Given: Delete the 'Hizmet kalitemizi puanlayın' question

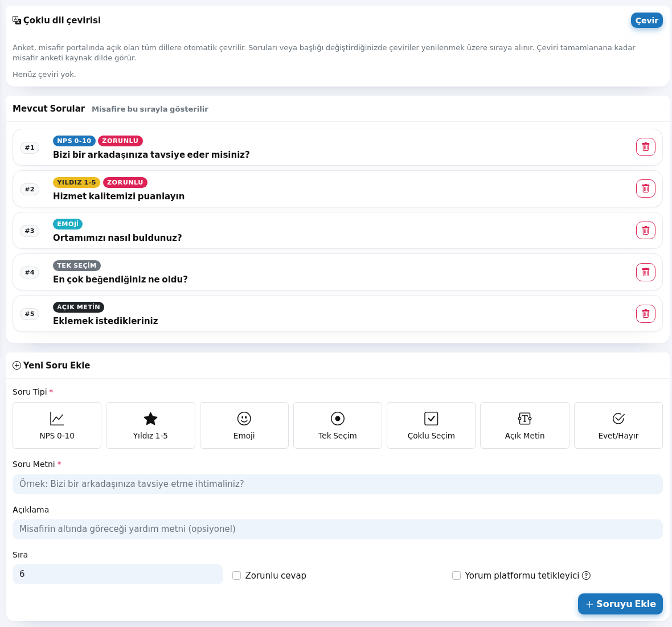Looking at the screenshot, I should pos(645,188).
